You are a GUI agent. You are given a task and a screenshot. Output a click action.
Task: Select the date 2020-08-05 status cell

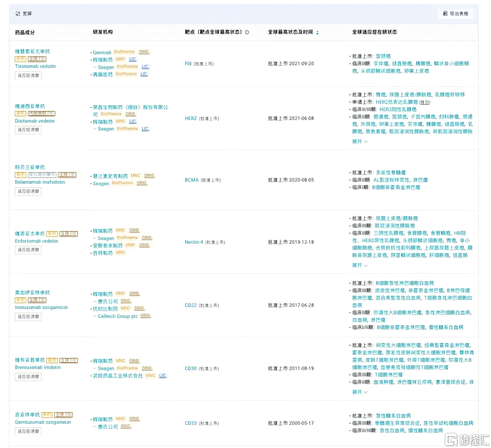pyautogui.click(x=291, y=180)
